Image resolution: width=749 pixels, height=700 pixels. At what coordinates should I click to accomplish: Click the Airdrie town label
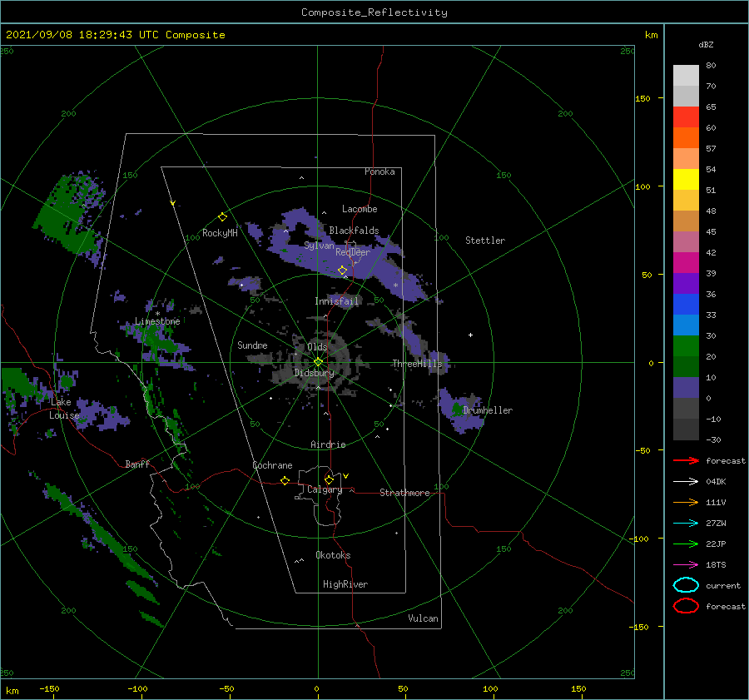coord(328,444)
